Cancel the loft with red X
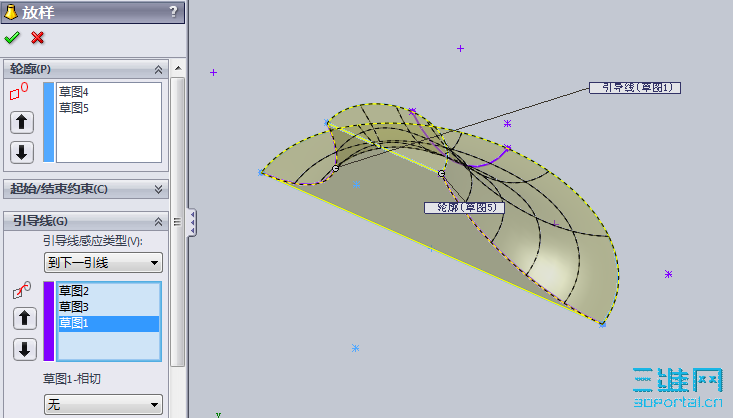Screen dimensions: 733x418 [37, 38]
